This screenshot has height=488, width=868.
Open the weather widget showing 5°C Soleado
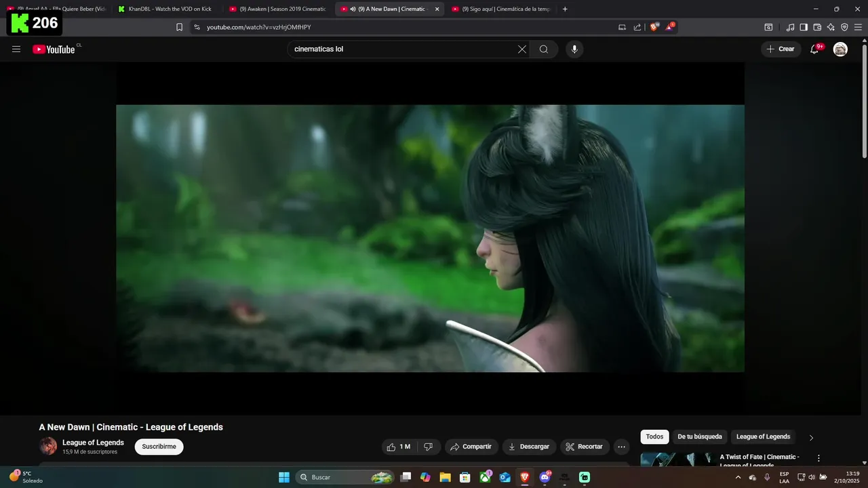26,477
